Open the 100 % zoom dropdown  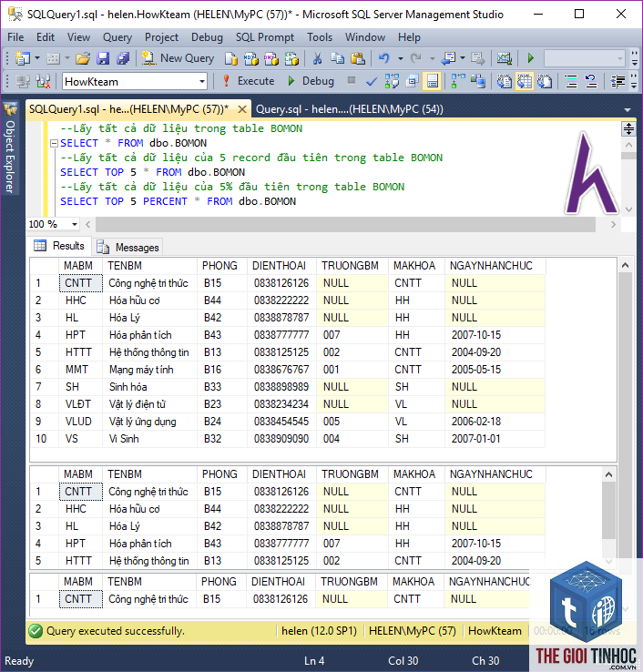click(75, 224)
